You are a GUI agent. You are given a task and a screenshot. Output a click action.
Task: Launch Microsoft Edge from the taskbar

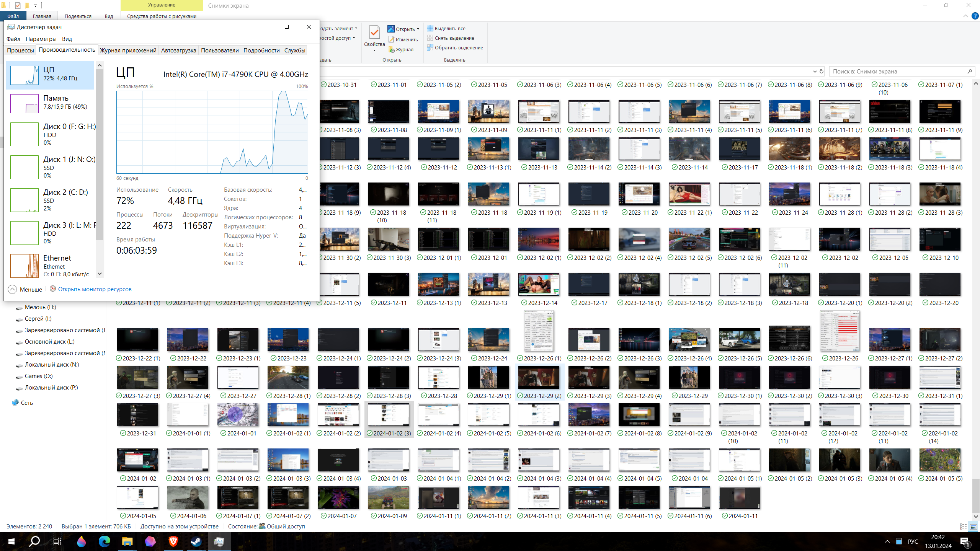click(x=104, y=541)
